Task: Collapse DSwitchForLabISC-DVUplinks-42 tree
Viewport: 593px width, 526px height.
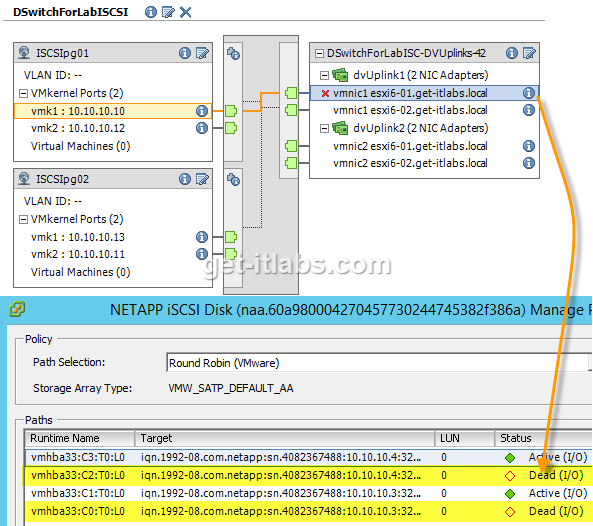Action: (320, 53)
